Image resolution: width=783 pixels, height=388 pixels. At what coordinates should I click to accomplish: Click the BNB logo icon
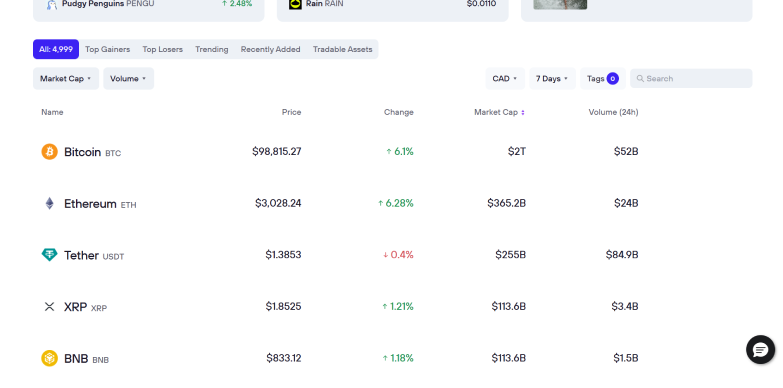49,358
